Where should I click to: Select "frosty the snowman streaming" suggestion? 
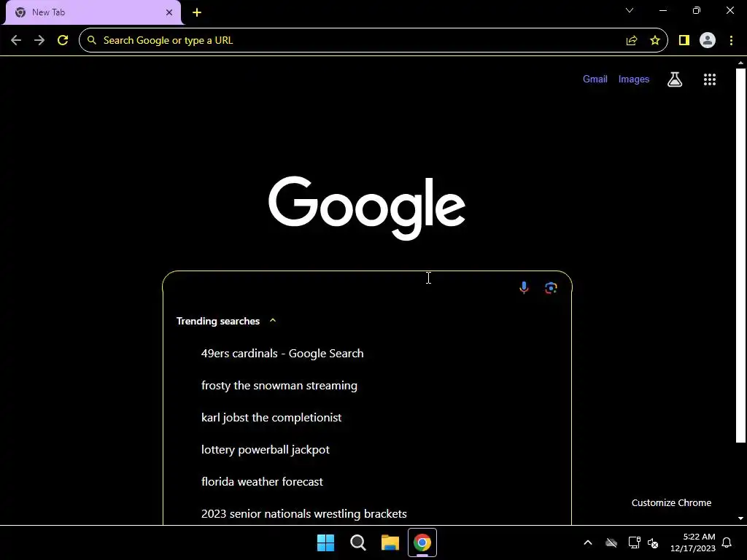point(367,385)
